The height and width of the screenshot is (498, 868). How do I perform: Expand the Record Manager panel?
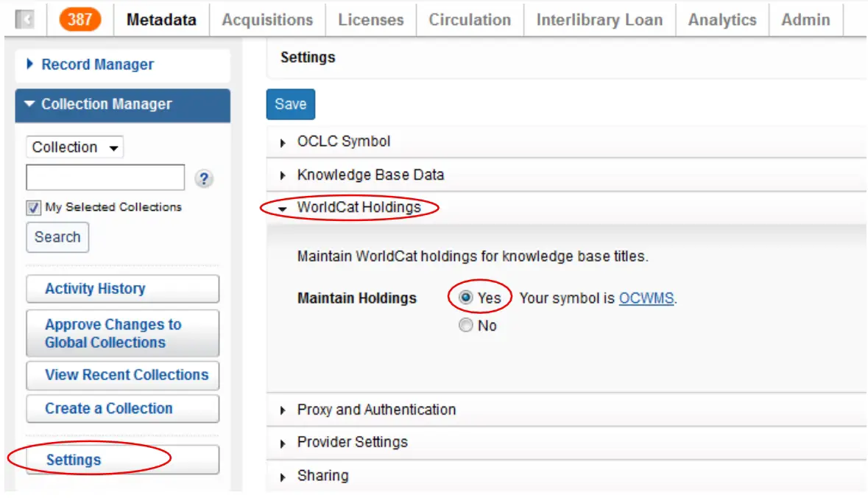(x=97, y=65)
